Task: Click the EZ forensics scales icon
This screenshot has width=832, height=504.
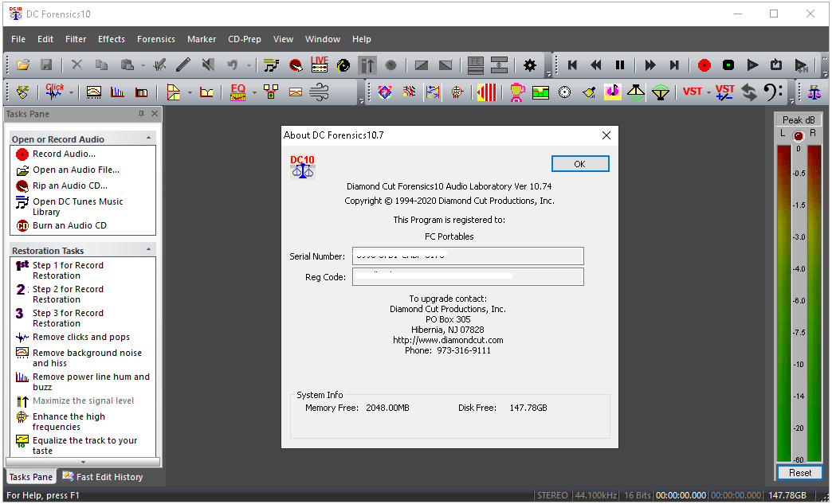Action: tap(814, 92)
